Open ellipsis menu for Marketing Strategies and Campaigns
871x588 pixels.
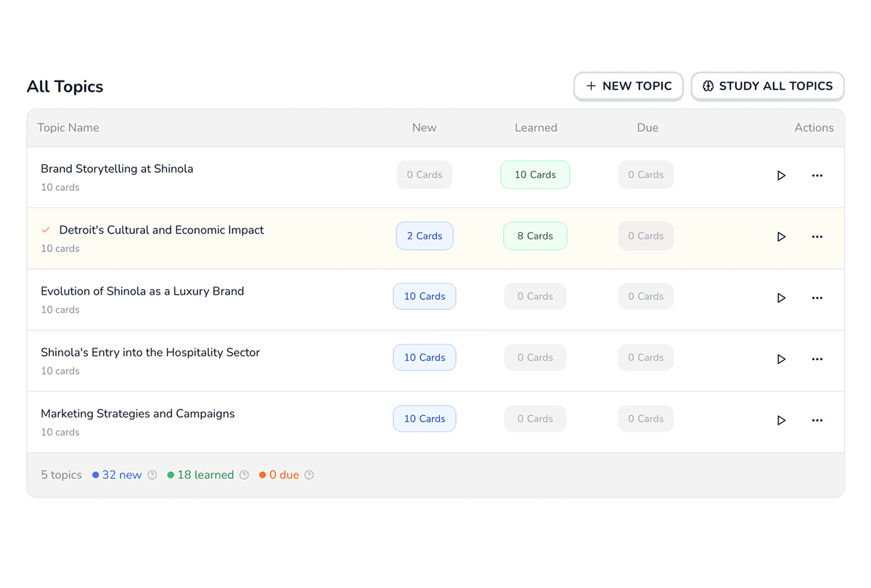pyautogui.click(x=817, y=420)
